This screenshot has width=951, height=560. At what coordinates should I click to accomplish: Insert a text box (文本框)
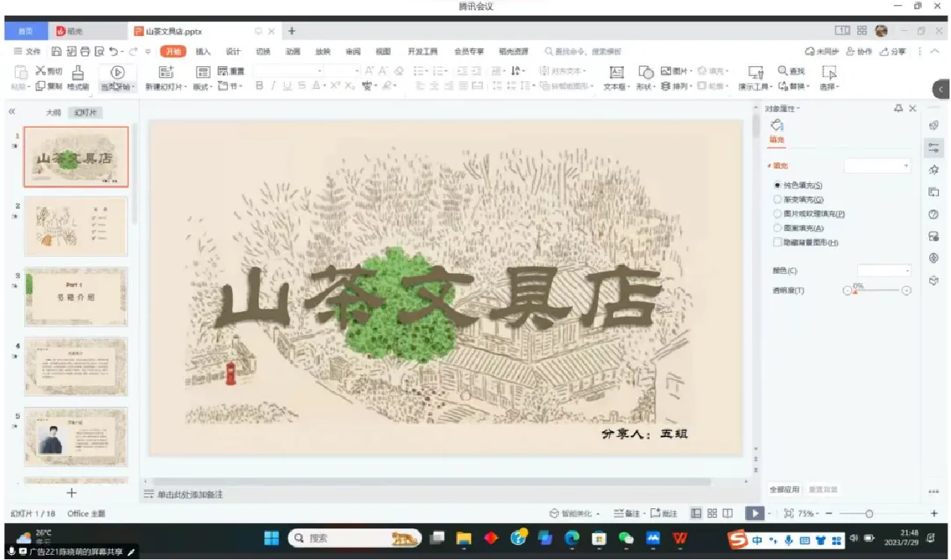616,73
